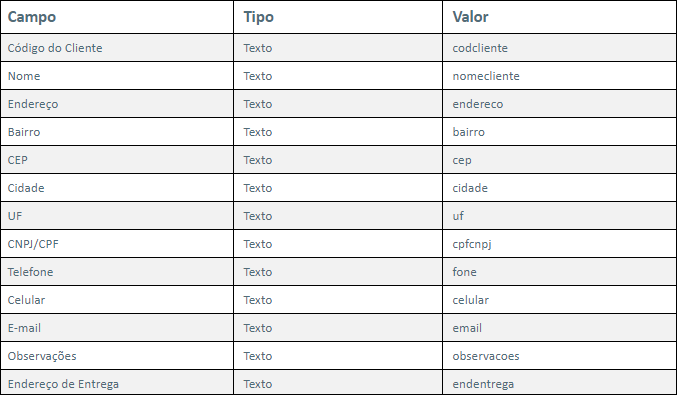Image resolution: width=677 pixels, height=395 pixels.
Task: Select the cpfcnpj value cell
Action: tap(560, 244)
